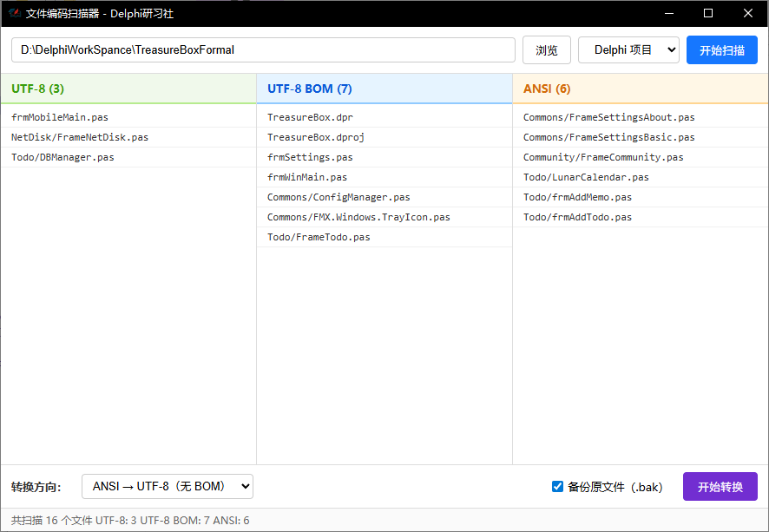The height and width of the screenshot is (532, 769).
Task: Focus the folder path input field
Action: point(263,50)
